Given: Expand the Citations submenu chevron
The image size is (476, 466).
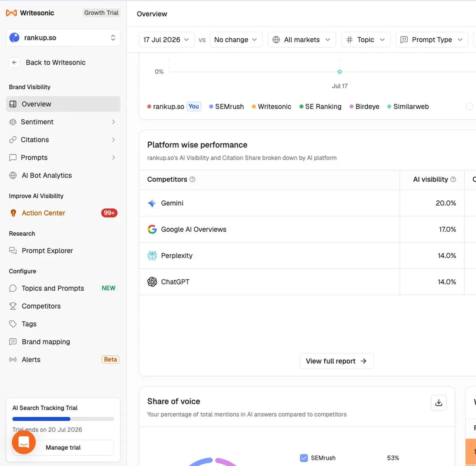Looking at the screenshot, I should 113,140.
